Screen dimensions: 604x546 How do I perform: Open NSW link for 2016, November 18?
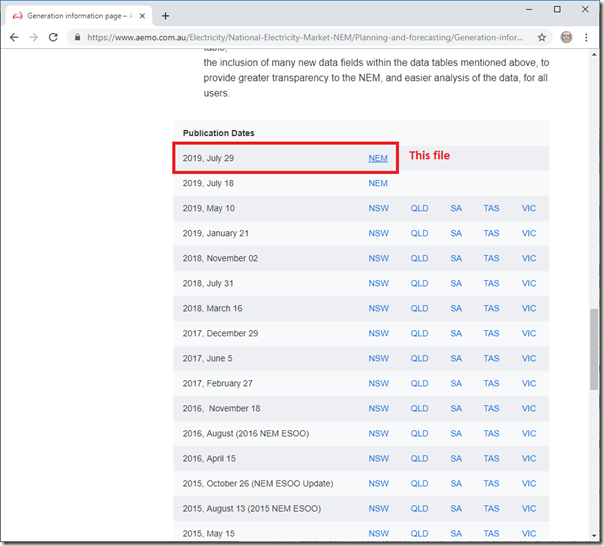click(379, 409)
